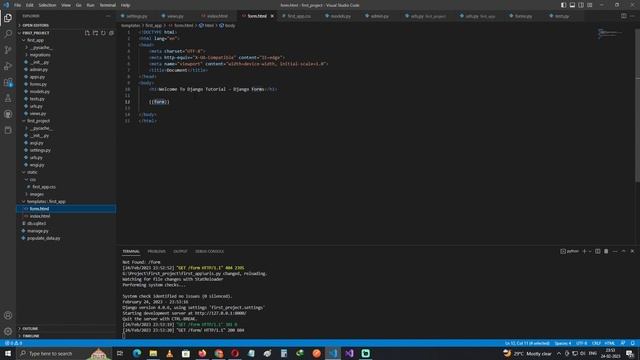Open the notifications bell in status bar

tap(633, 343)
